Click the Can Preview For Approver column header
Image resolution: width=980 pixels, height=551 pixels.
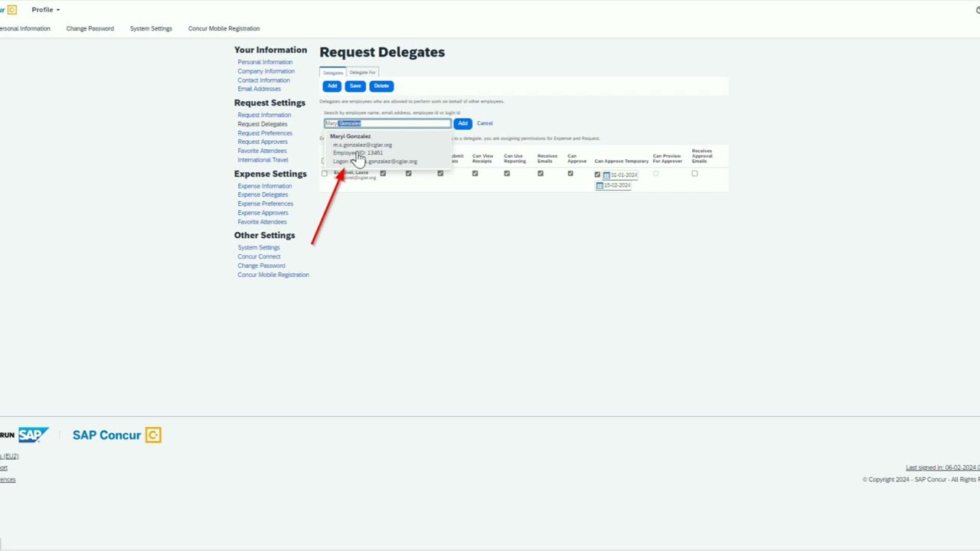pos(667,158)
